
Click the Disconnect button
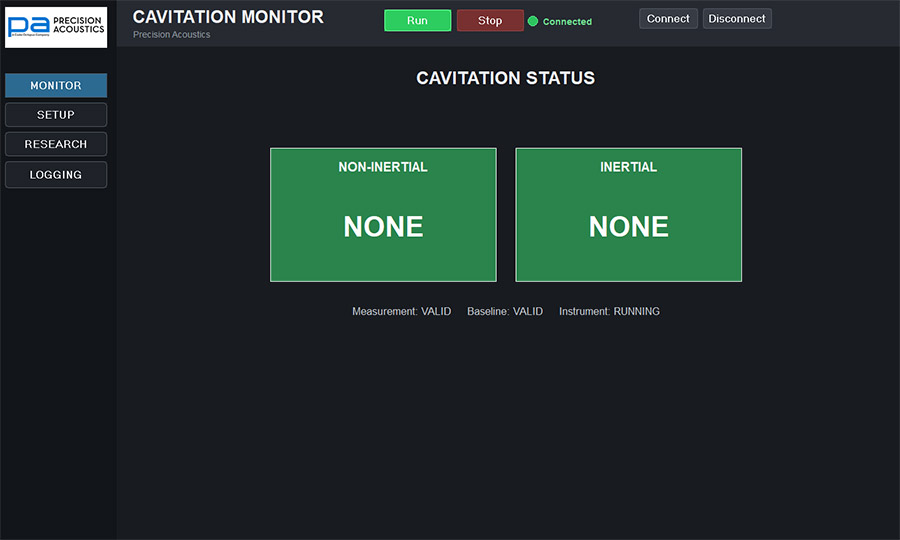click(x=737, y=18)
